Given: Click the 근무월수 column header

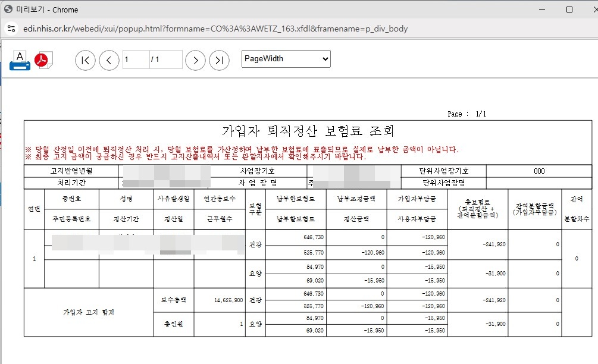Looking at the screenshot, I should [220, 219].
